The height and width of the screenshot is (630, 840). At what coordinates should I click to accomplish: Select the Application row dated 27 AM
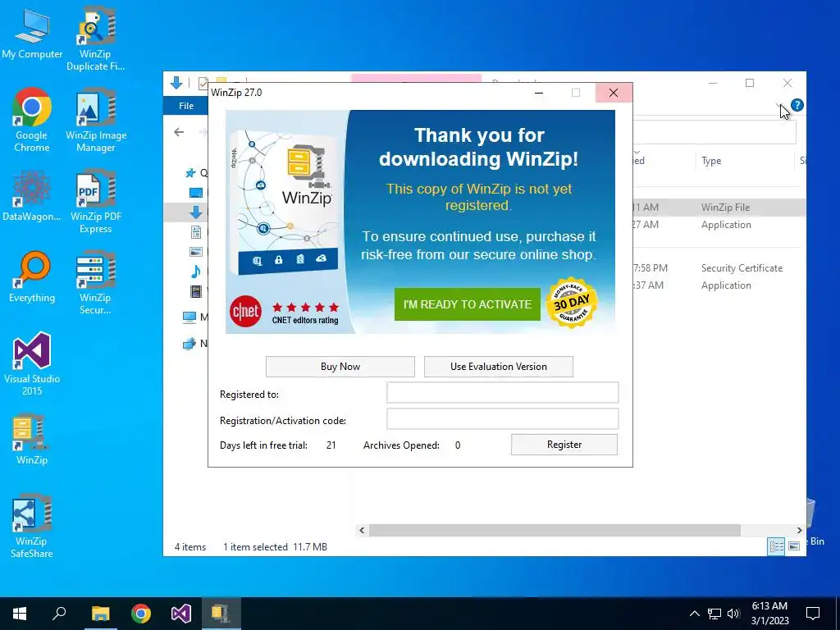(719, 225)
